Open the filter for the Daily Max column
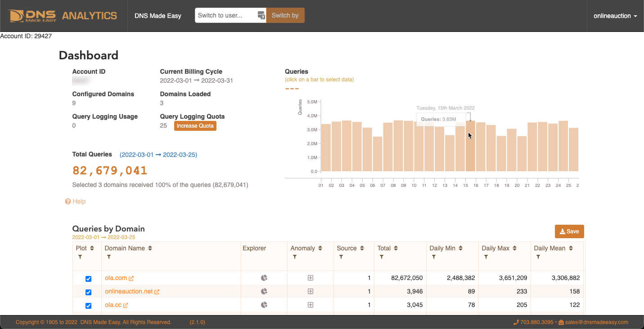This screenshot has width=644, height=329. (486, 257)
